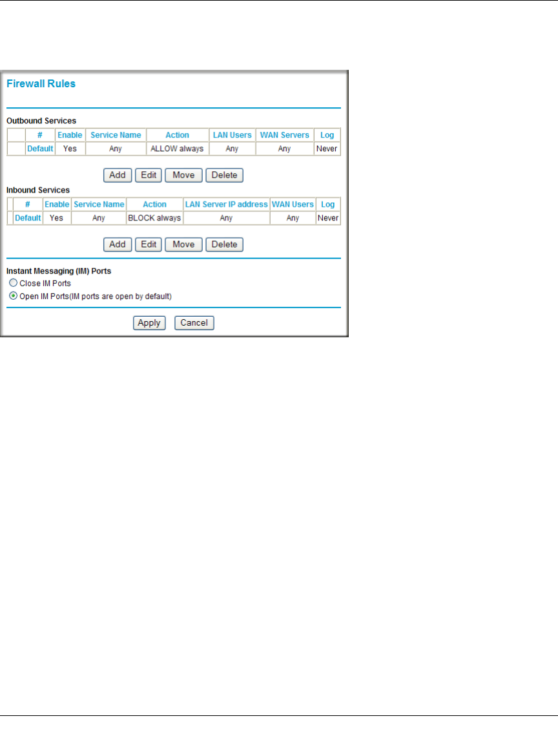Click Move under Inbound Services

[x=183, y=244]
